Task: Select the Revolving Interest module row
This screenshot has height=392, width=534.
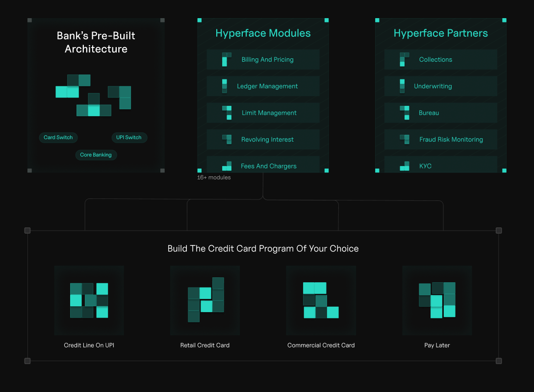Action: coord(263,139)
